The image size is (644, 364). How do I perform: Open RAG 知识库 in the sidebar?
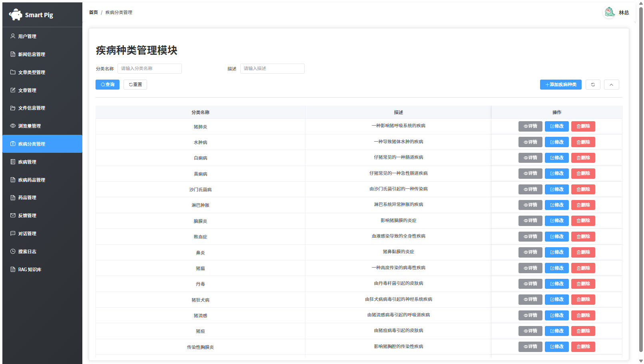[42, 270]
